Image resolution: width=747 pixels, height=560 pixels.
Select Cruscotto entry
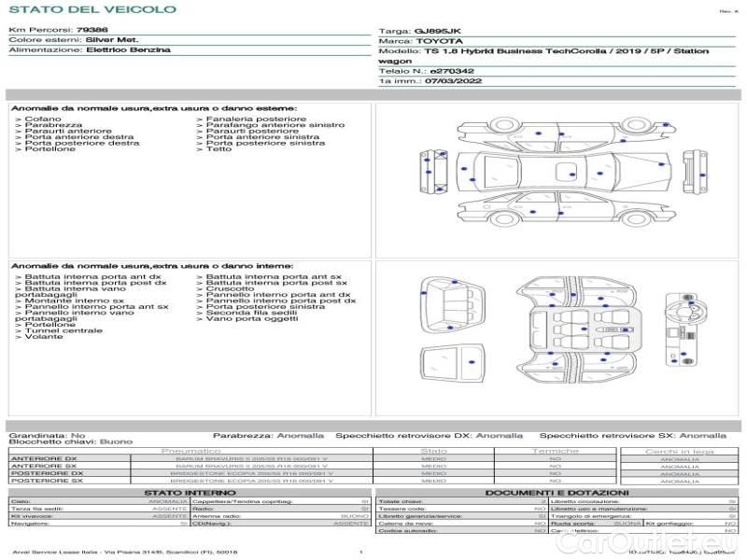230,288
